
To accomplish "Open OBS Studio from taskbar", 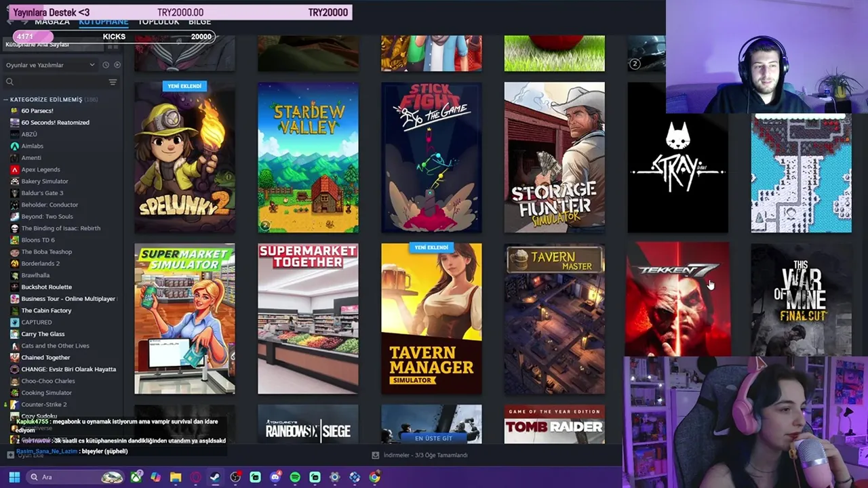I will (x=235, y=477).
